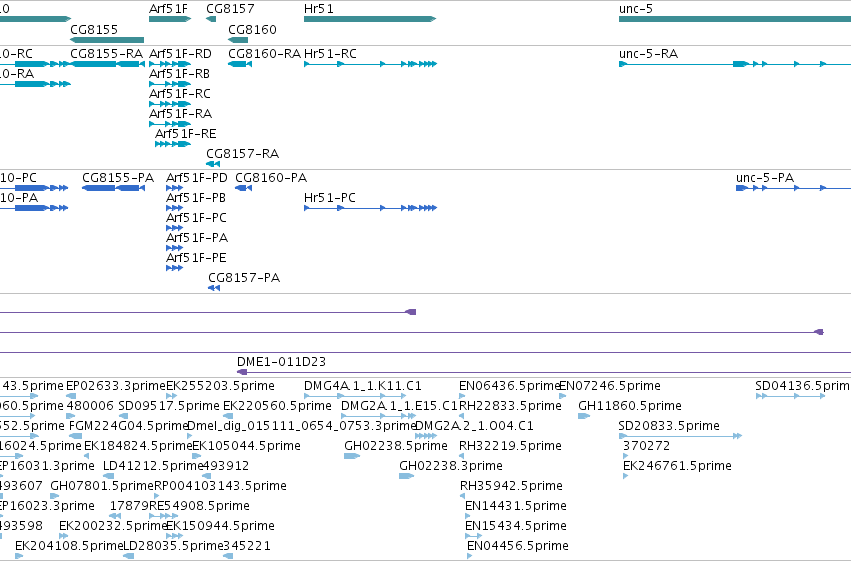This screenshot has width=851, height=561.
Task: Click feature labeled 370272
Action: click(x=646, y=446)
